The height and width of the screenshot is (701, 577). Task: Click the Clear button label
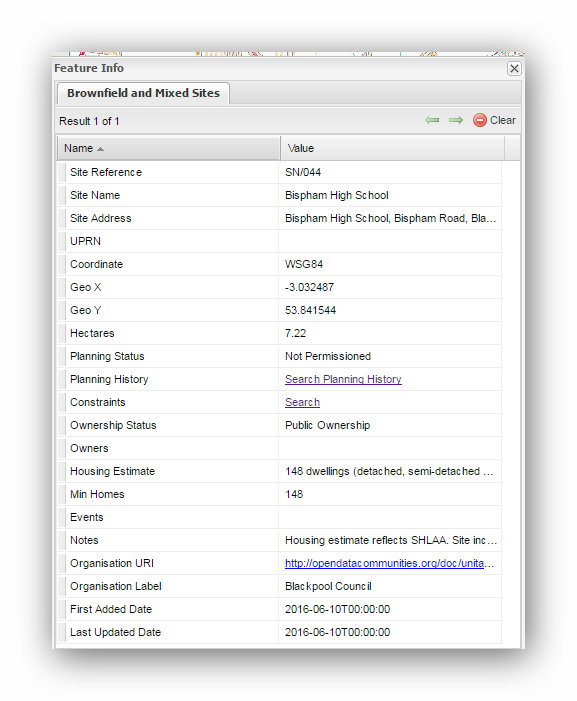tap(502, 120)
